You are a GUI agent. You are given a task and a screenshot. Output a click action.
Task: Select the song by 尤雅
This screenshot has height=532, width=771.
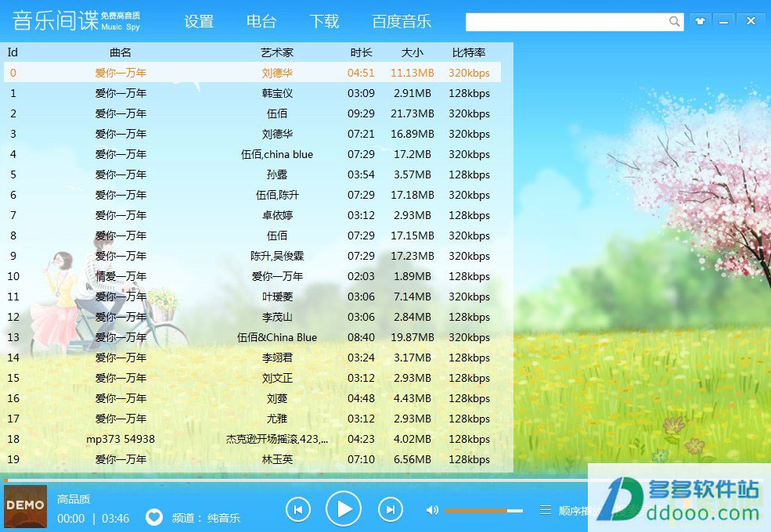coord(252,419)
